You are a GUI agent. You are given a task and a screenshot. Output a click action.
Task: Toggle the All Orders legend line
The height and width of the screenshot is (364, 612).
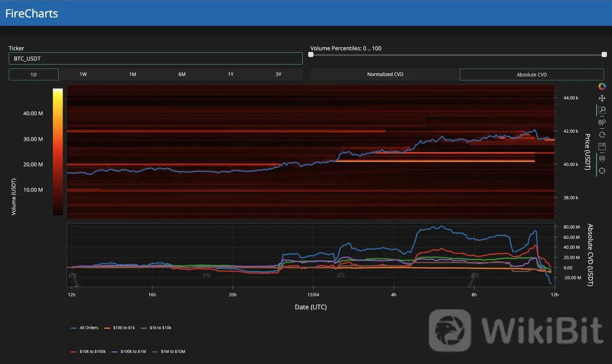(84, 328)
